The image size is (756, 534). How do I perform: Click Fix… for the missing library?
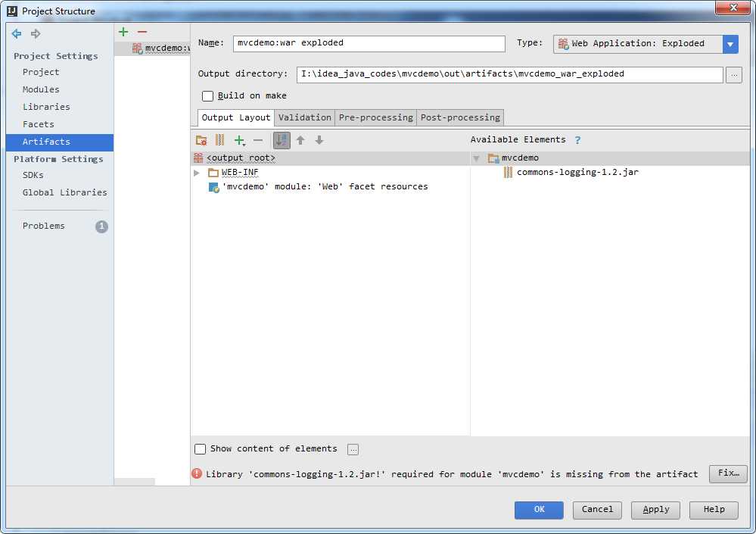tap(728, 473)
